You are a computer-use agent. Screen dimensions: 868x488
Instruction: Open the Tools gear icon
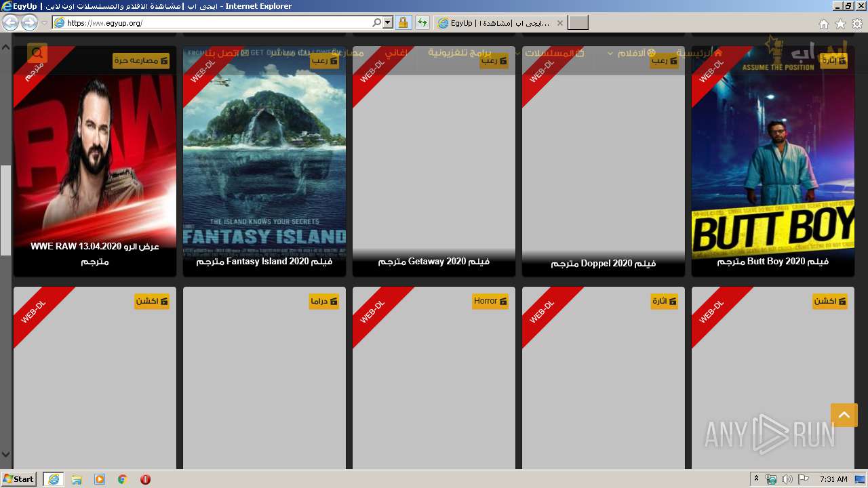(857, 24)
